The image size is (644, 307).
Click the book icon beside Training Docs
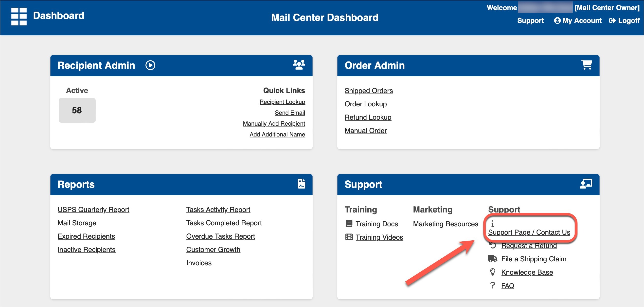(x=349, y=223)
